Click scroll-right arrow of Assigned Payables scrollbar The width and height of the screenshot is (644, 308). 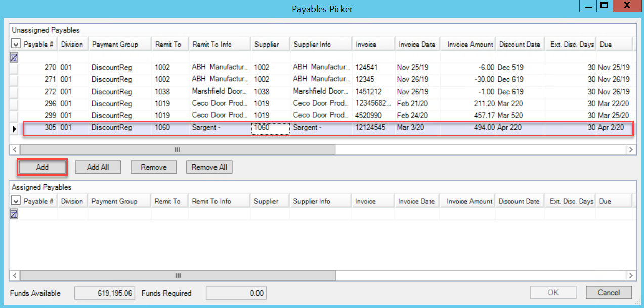click(630, 275)
